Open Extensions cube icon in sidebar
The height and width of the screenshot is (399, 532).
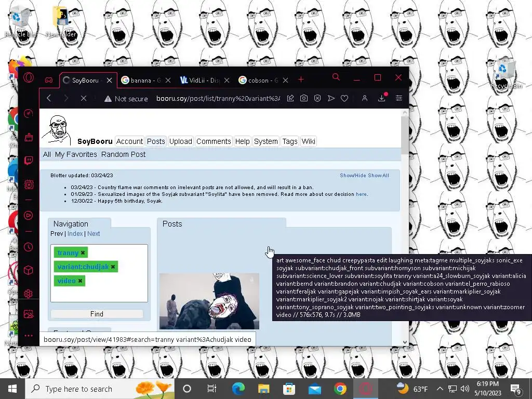point(29,270)
